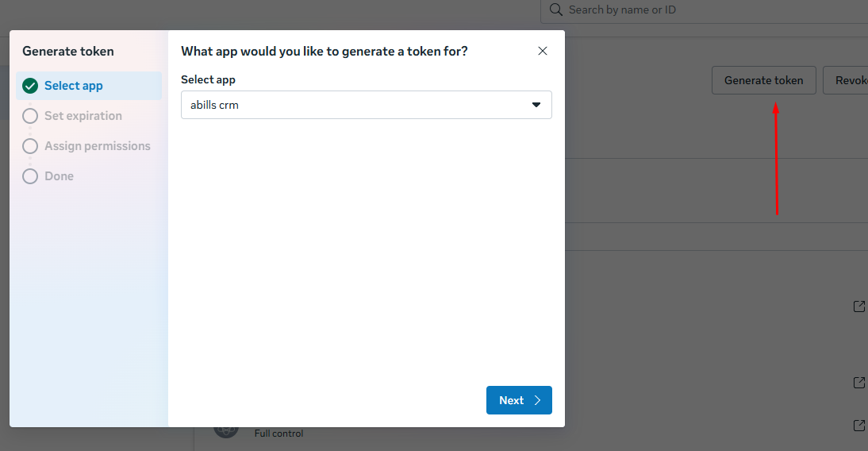This screenshot has height=451, width=868.
Task: Click the Full control text
Action: (278, 434)
